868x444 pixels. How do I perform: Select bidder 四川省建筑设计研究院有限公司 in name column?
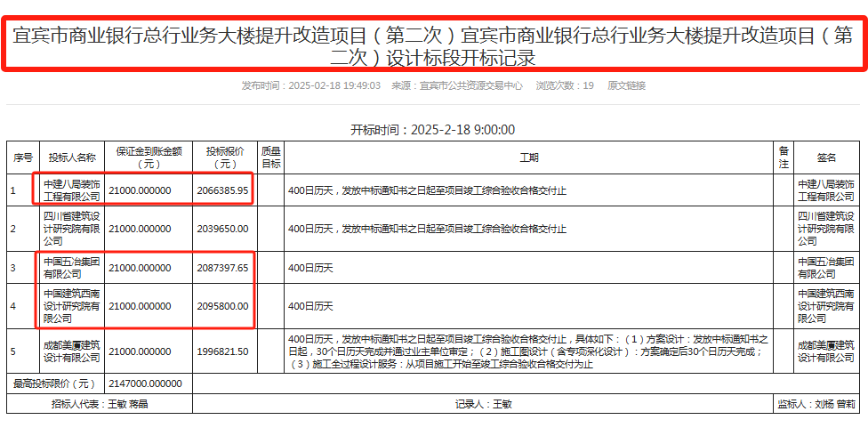[x=71, y=229]
